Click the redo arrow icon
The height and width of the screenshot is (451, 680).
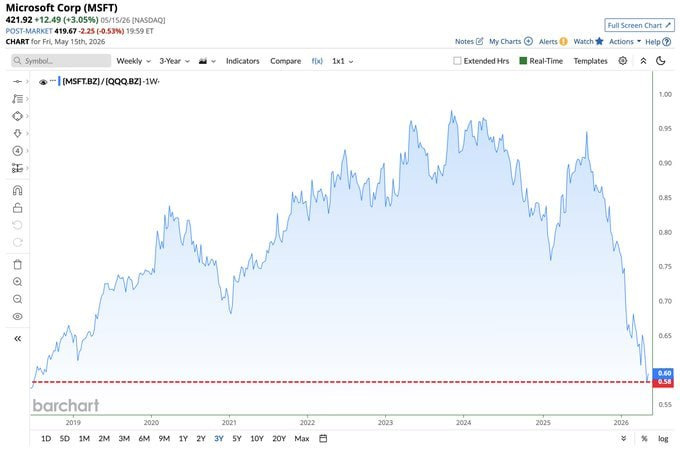pos(17,242)
